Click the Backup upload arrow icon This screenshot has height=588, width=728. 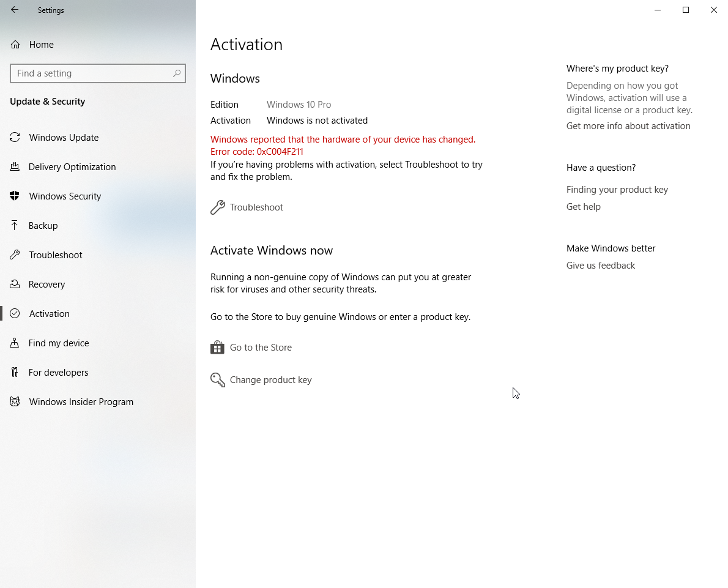[x=15, y=226]
